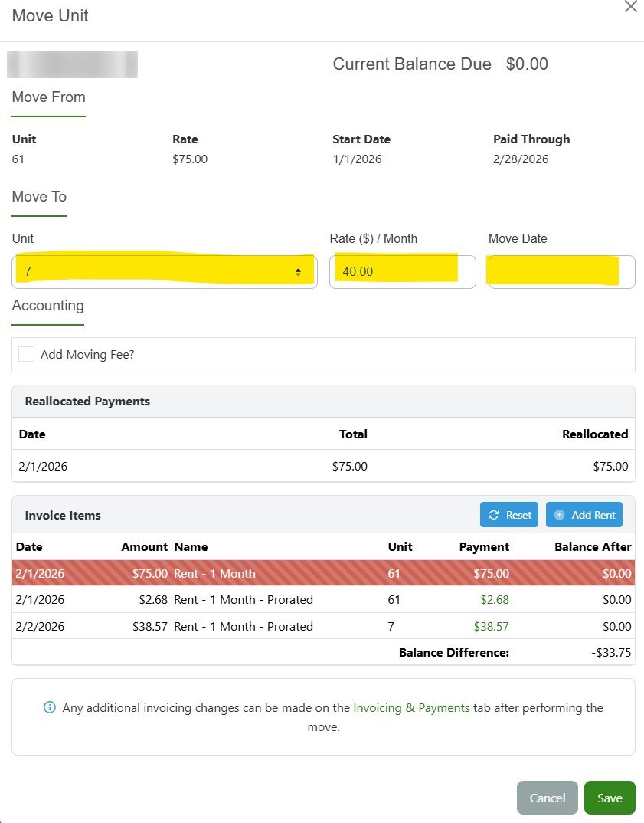Viewport: 644px width, 823px height.
Task: Click the Paid Through value 2/28/2026
Action: (x=520, y=159)
